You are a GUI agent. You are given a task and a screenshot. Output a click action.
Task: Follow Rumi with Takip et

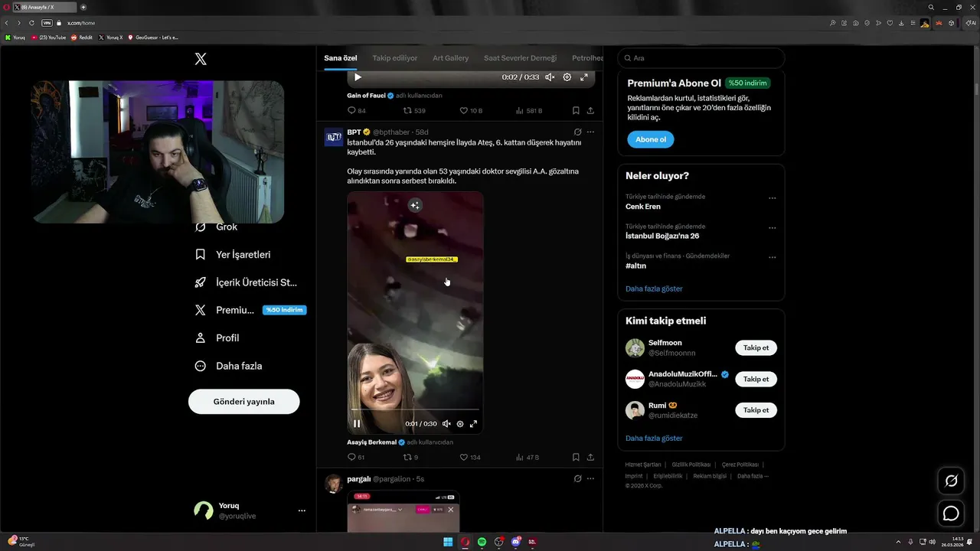(756, 410)
